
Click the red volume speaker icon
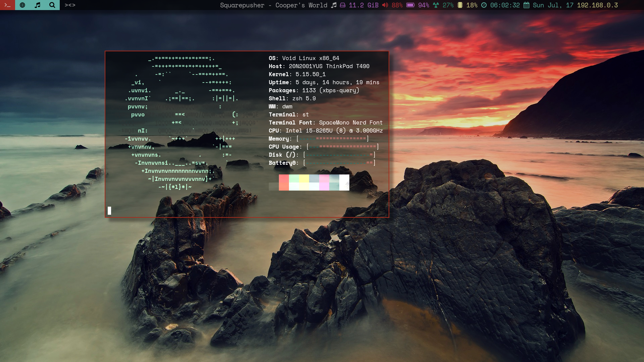[x=385, y=5]
